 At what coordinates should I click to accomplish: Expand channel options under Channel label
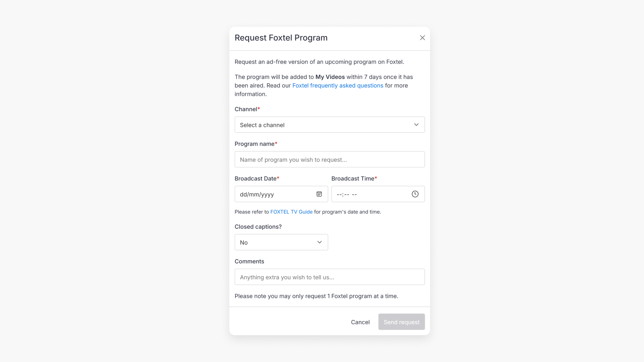pos(330,124)
